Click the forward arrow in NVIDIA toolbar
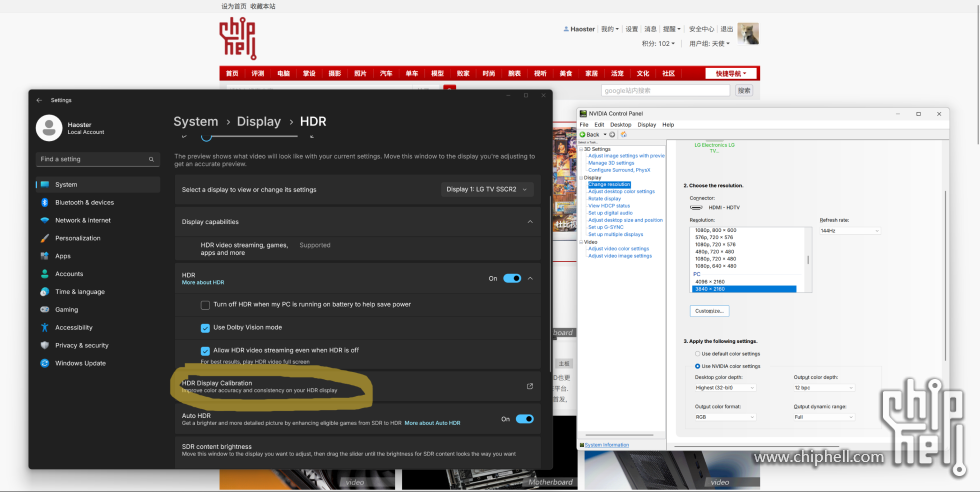This screenshot has height=492, width=980. (612, 134)
